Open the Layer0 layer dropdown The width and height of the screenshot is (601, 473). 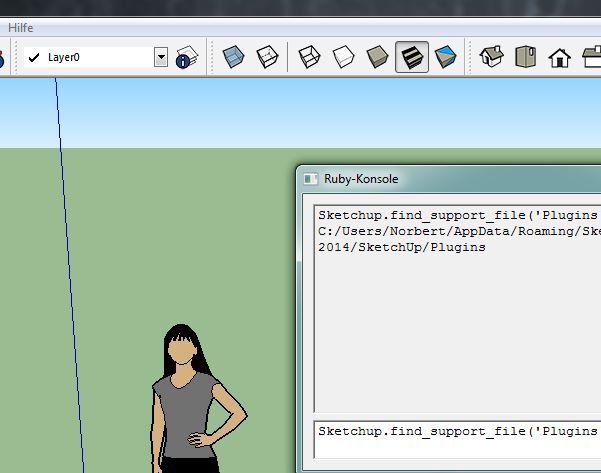tap(161, 57)
